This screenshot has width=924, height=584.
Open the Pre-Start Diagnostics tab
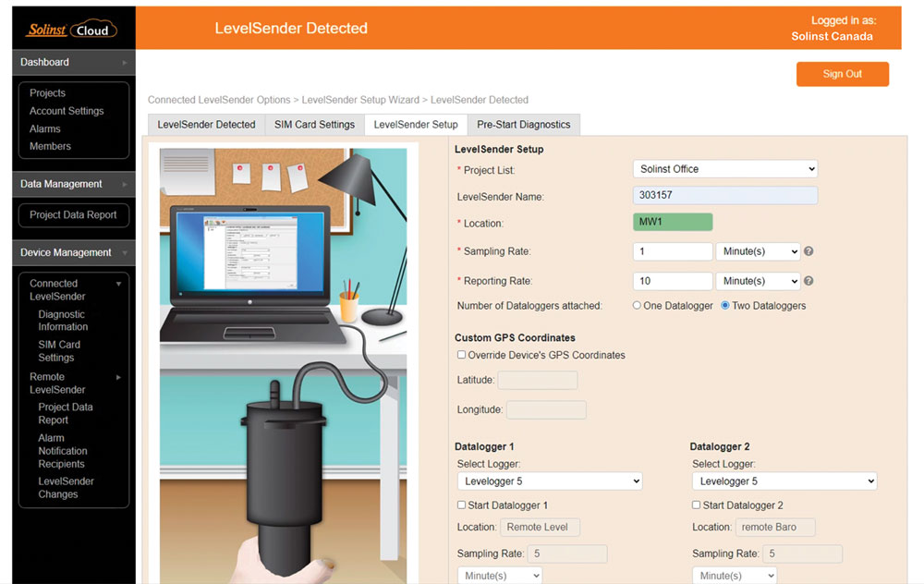pos(523,125)
